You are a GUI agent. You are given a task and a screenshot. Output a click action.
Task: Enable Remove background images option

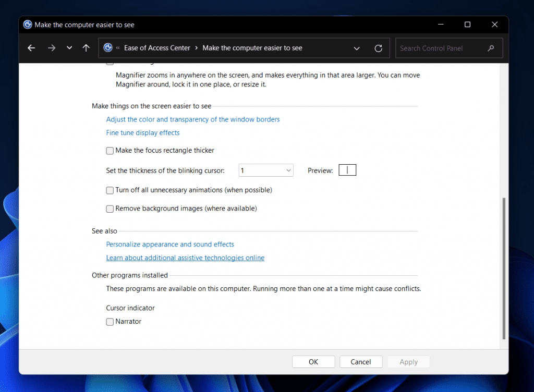pyautogui.click(x=110, y=209)
